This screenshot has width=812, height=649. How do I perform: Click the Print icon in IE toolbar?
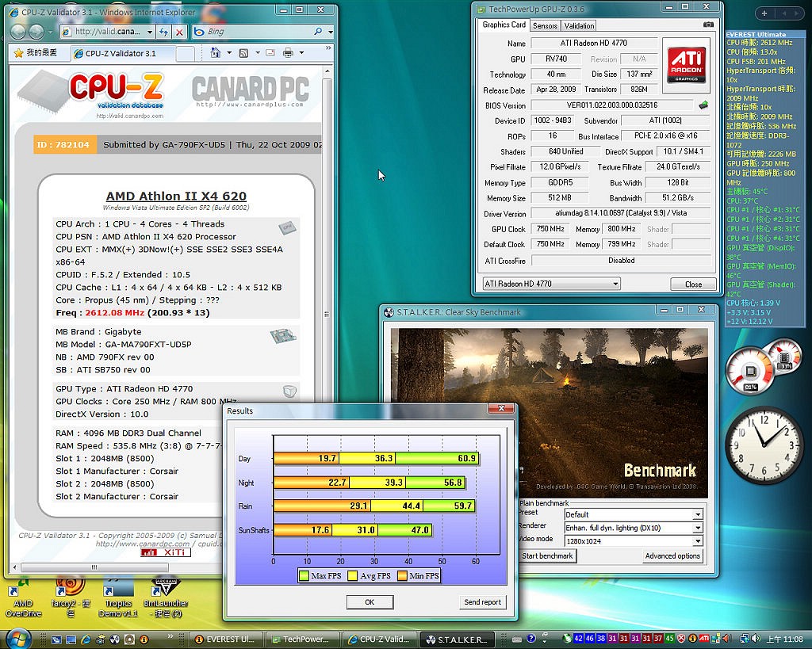pos(288,53)
